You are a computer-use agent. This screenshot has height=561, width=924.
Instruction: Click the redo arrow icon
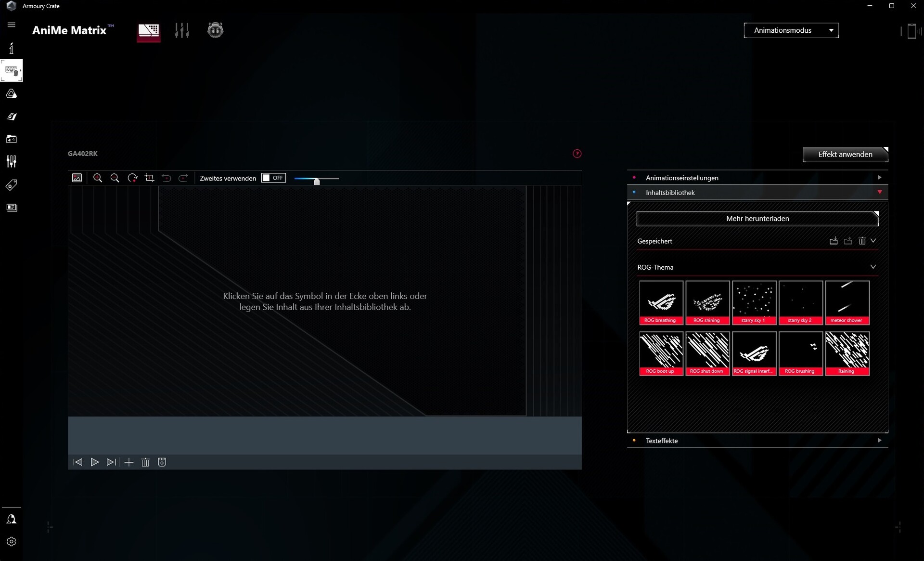[183, 178]
